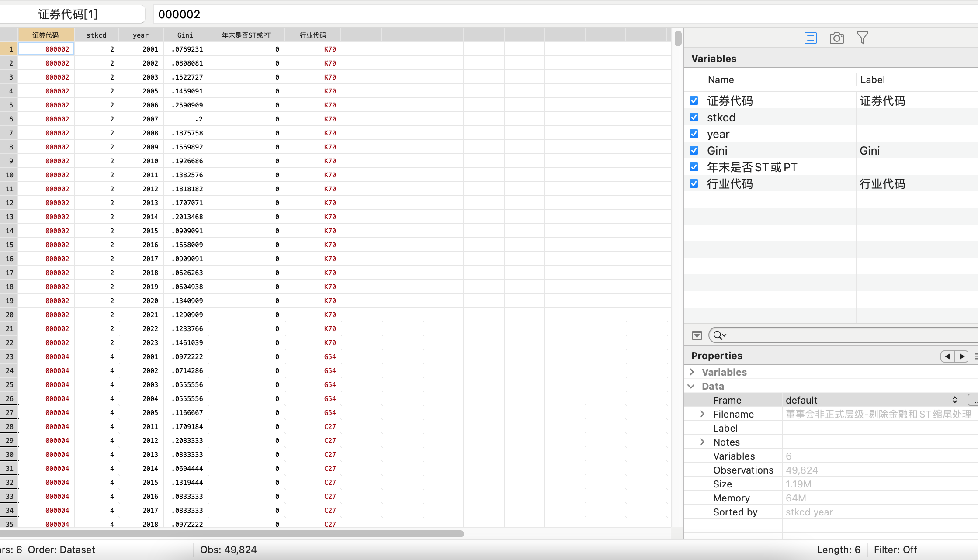978x560 pixels.
Task: Click the funnel filter icon
Action: [862, 38]
